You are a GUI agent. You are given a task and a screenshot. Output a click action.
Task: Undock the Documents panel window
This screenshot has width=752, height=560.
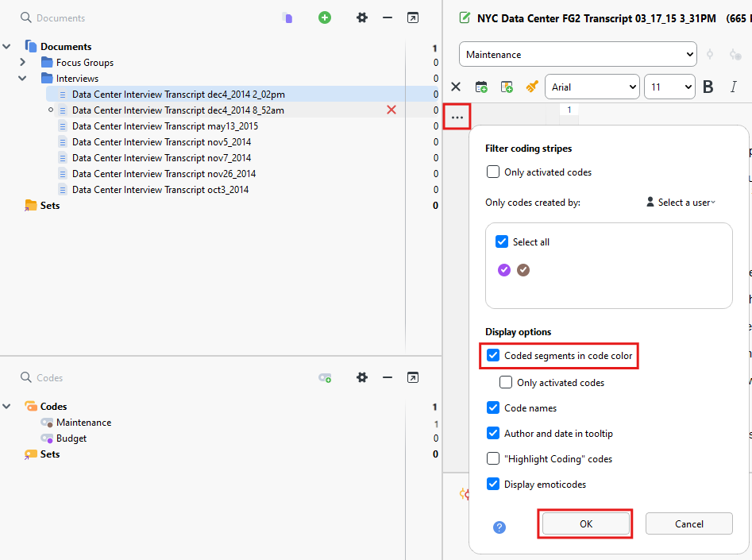click(412, 17)
